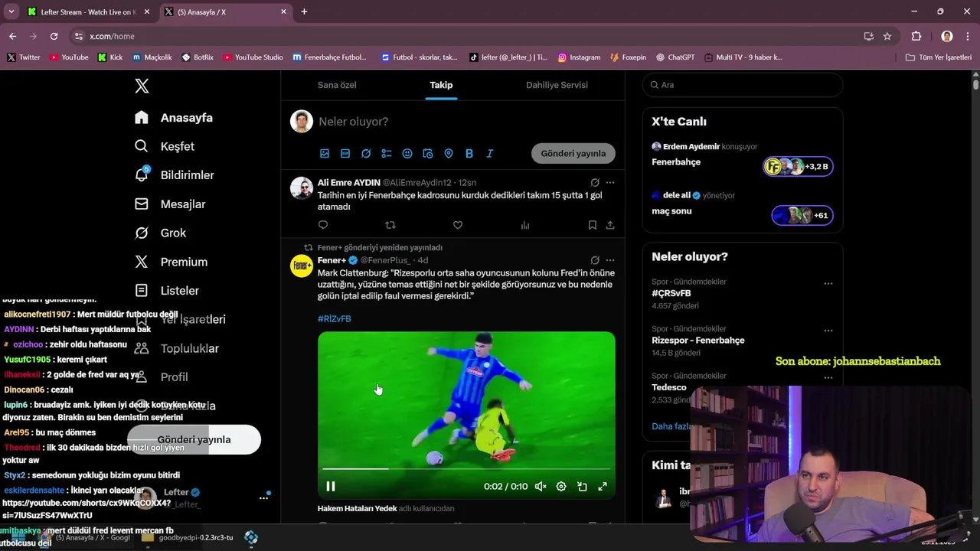The width and height of the screenshot is (980, 551).
Task: Open more options on Fener+ post
Action: click(x=610, y=260)
